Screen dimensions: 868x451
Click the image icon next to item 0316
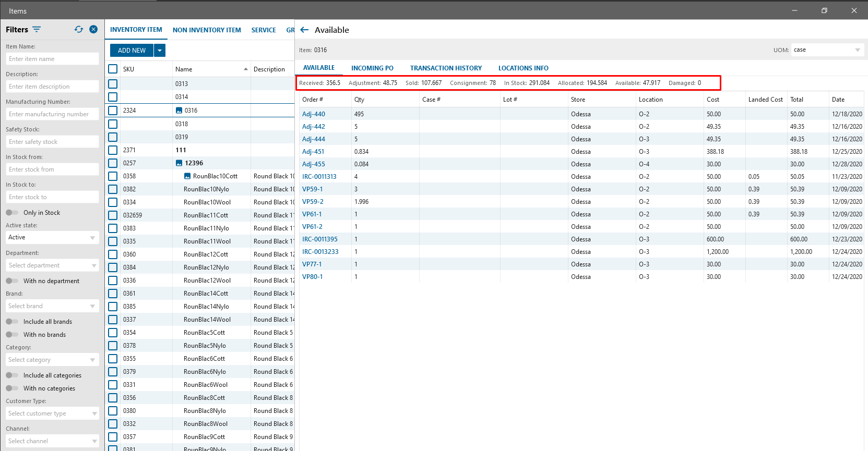pos(179,111)
